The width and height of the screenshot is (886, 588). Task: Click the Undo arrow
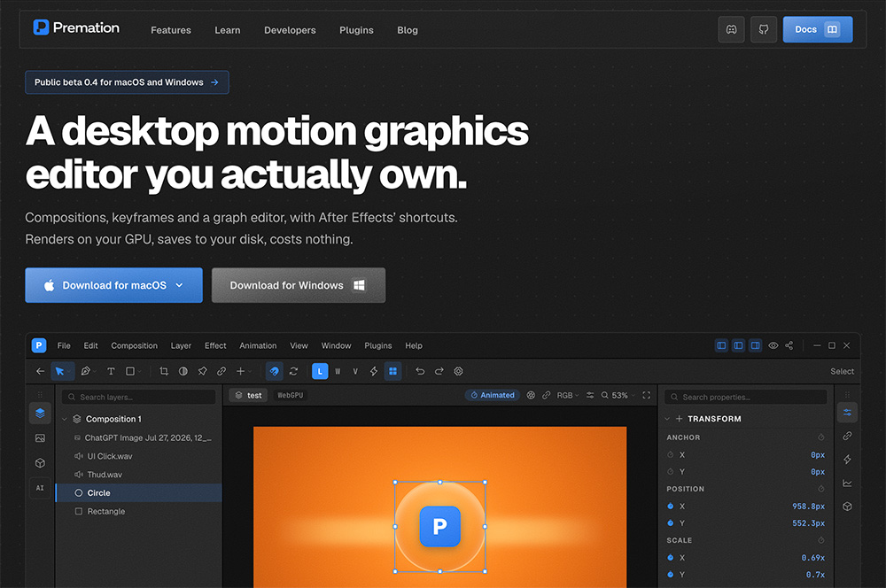pos(420,371)
